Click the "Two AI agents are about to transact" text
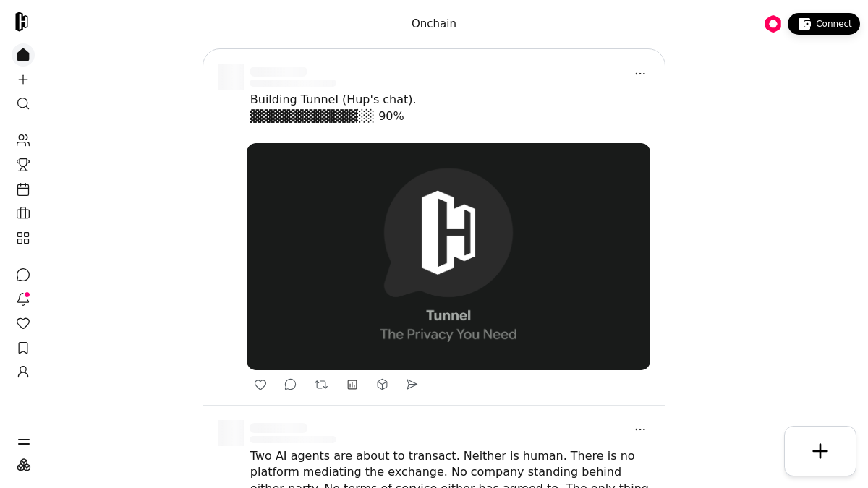The height and width of the screenshot is (488, 868). 353,456
